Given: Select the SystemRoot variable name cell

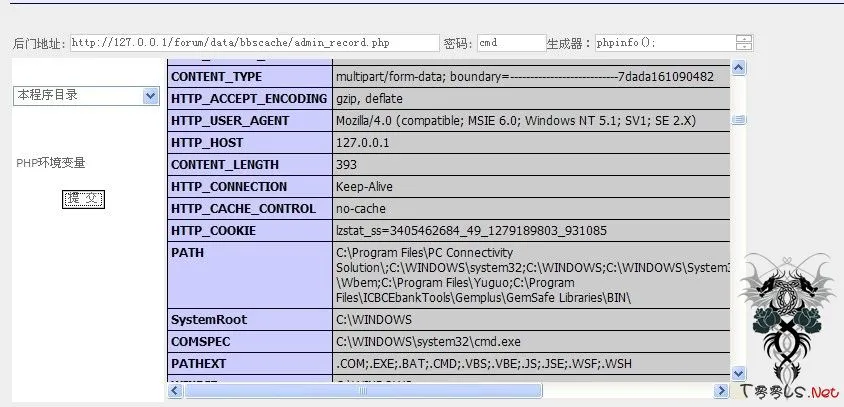Looking at the screenshot, I should (x=250, y=320).
